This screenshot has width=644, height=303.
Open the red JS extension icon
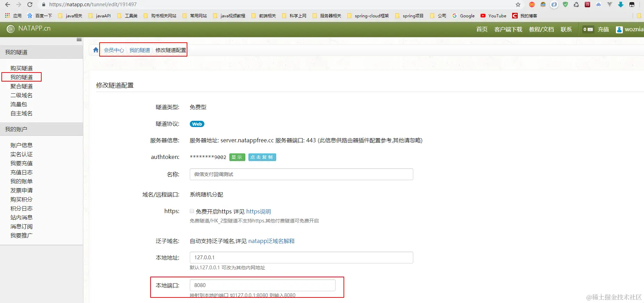coord(587,5)
